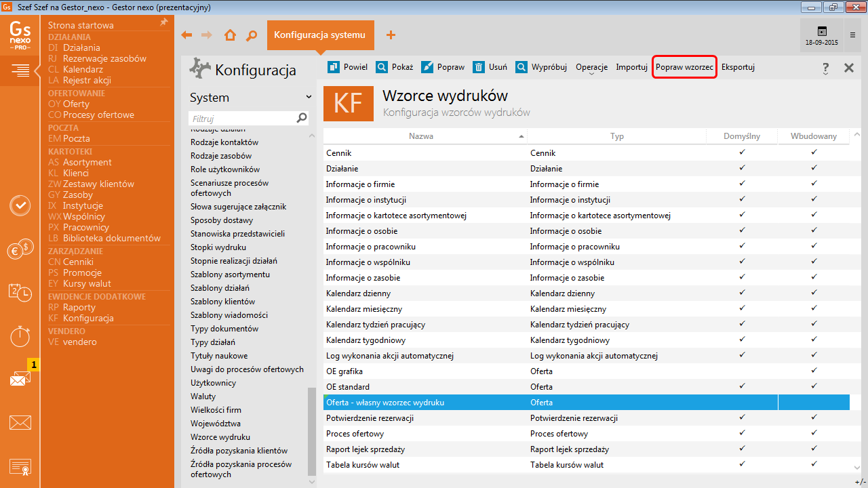The image size is (868, 488).
Task: Open the euro-dollar currency icon in sidebar
Action: point(20,251)
